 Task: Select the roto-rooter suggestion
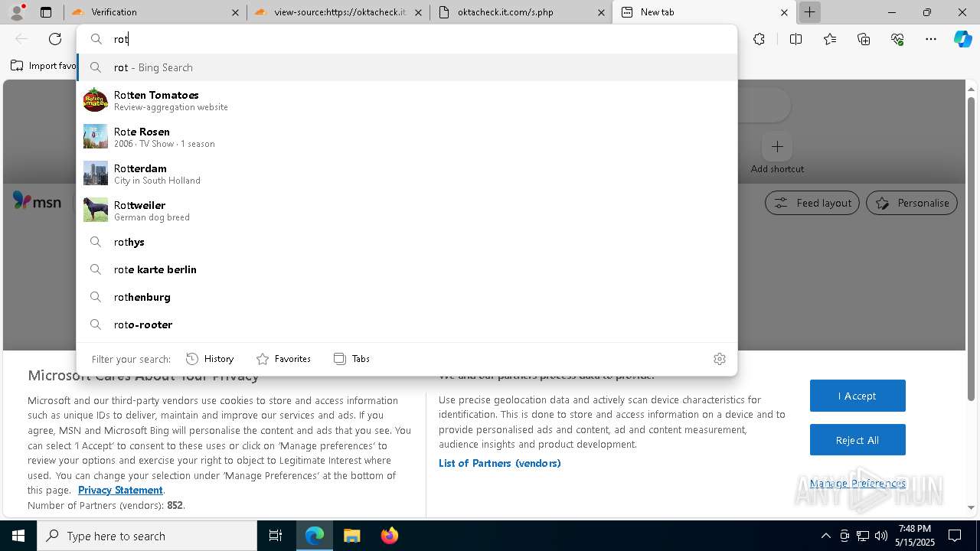point(407,324)
